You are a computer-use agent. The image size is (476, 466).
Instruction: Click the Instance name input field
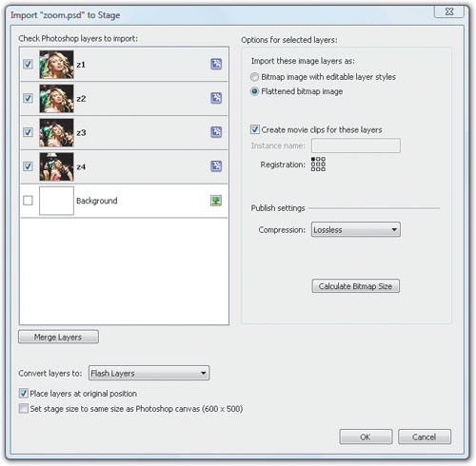pyautogui.click(x=356, y=146)
